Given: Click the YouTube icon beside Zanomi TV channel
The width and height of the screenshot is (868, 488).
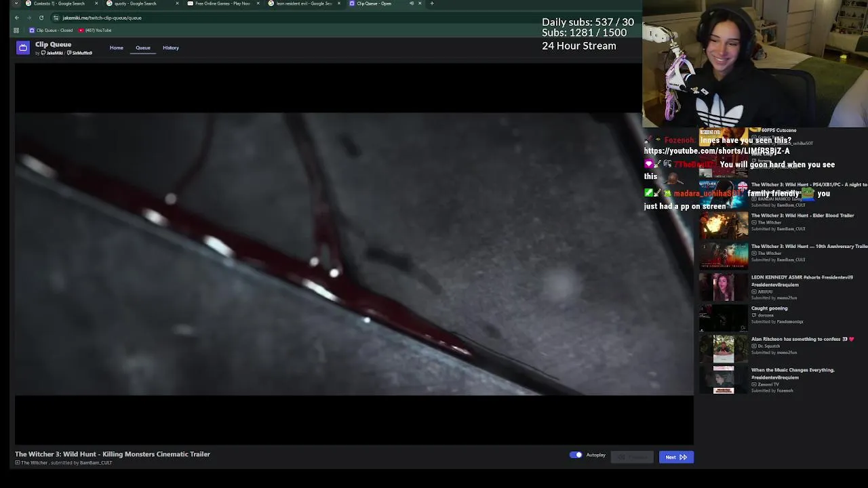Looking at the screenshot, I should (x=753, y=384).
